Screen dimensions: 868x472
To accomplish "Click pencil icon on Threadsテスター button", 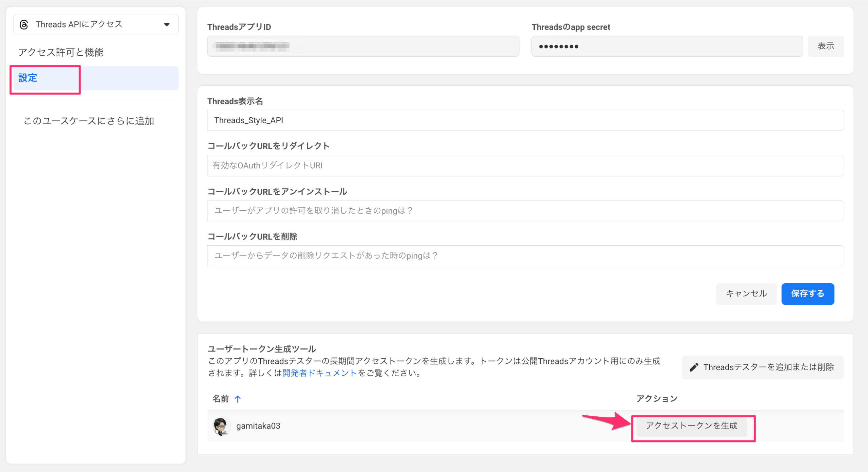I will click(x=694, y=367).
